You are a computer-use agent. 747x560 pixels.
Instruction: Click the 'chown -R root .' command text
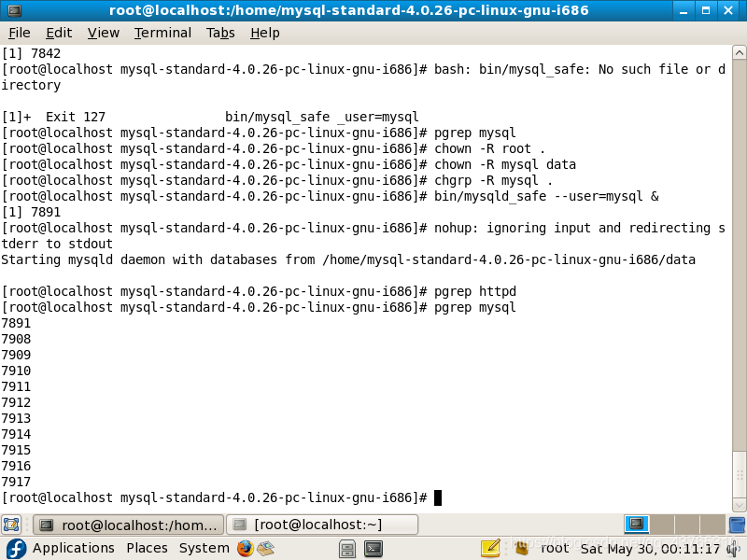489,148
